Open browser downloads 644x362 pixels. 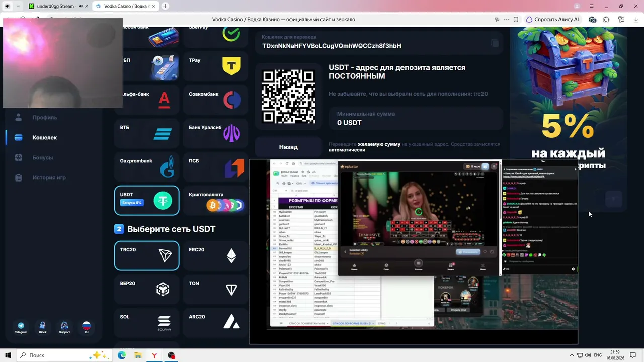coord(636,20)
